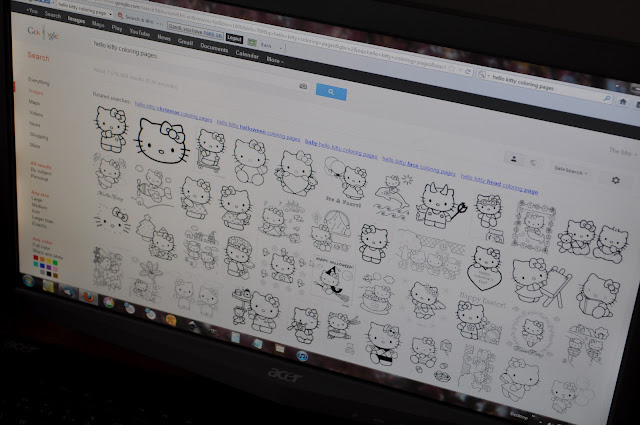
Task: Open iTunes from the taskbar
Action: [302, 356]
